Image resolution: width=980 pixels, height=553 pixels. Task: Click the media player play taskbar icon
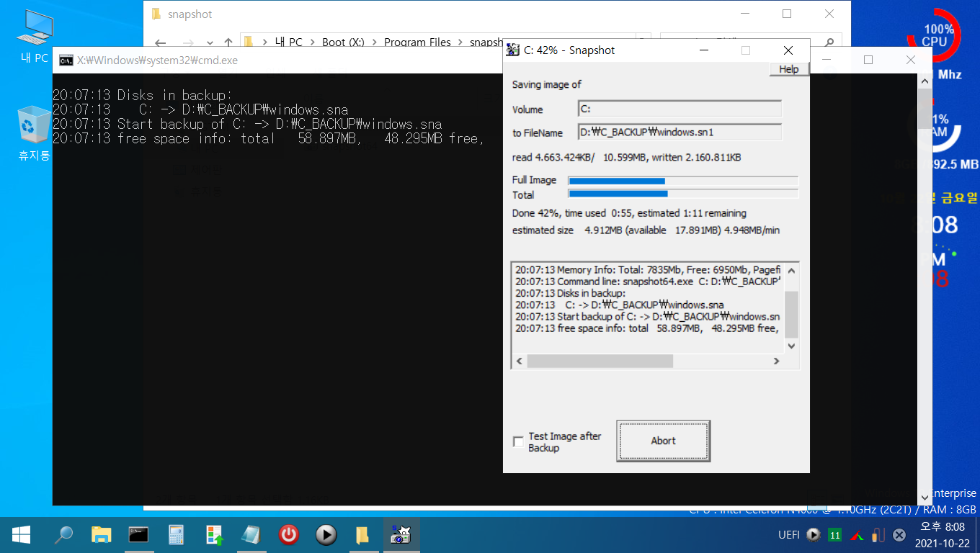click(326, 534)
